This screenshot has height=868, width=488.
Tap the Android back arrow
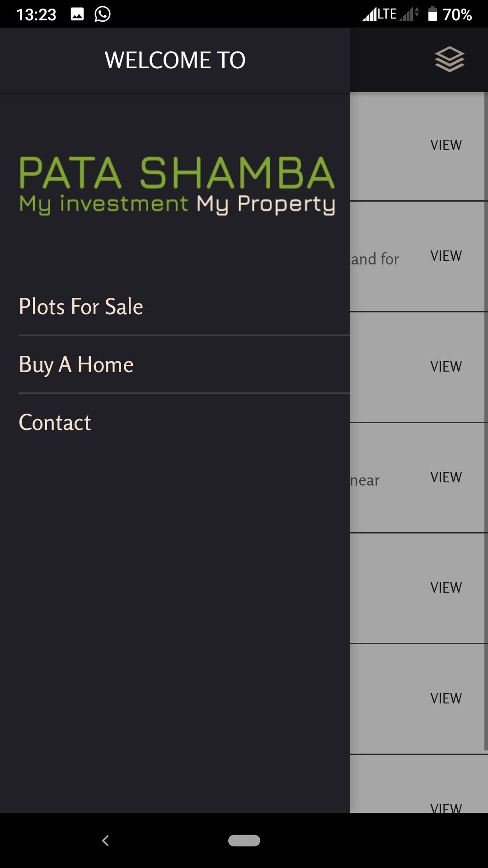point(105,840)
